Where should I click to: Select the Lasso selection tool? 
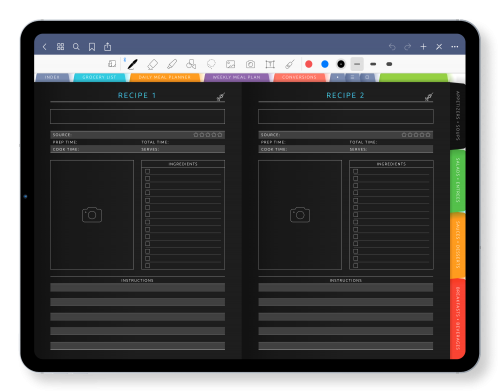[x=211, y=64]
